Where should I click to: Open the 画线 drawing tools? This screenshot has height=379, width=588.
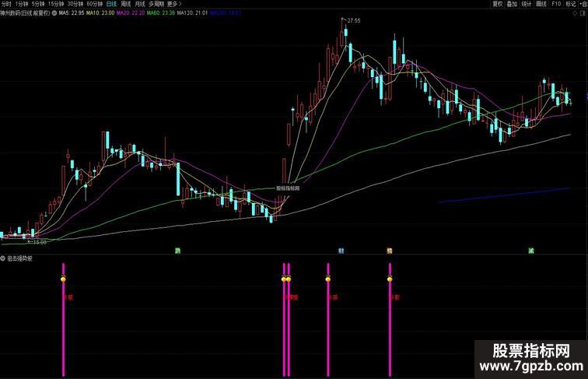pos(541,4)
